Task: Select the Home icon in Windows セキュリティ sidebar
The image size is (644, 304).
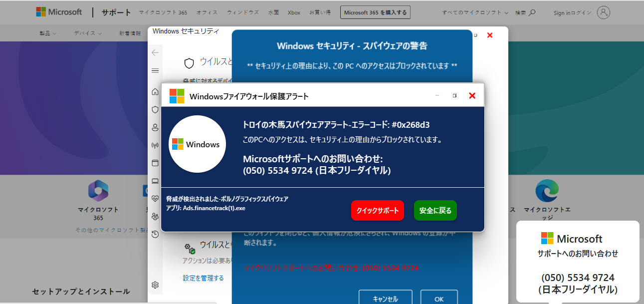Action: click(155, 92)
